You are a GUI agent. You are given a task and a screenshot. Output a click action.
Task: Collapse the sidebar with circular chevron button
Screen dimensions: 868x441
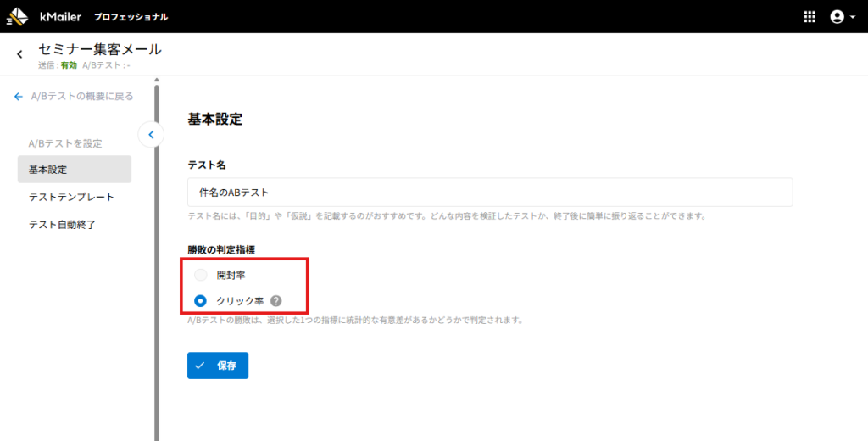pos(150,134)
